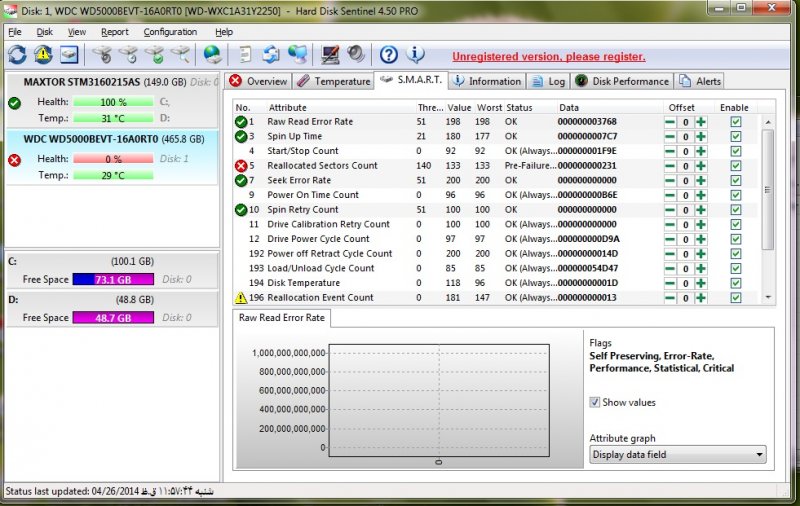Click the D: free space bar 48.7 GB
Viewport: 800px width, 506px height.
(113, 317)
